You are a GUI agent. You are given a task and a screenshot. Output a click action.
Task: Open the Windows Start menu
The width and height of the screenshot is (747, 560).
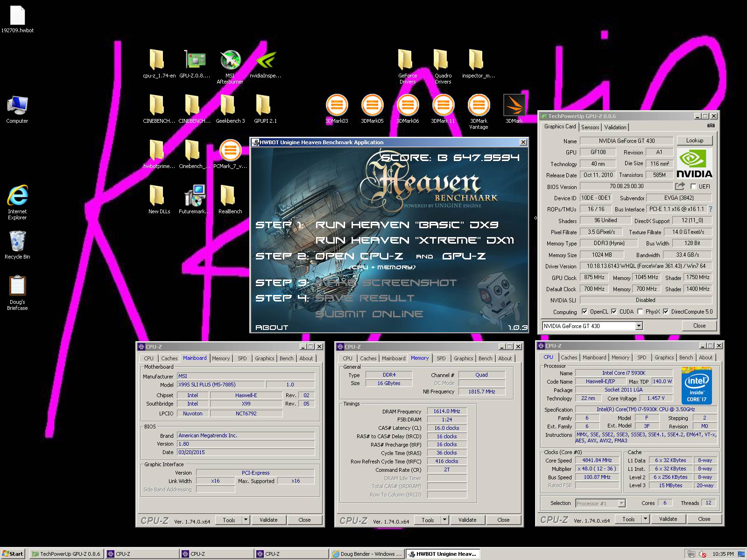pyautogui.click(x=13, y=554)
